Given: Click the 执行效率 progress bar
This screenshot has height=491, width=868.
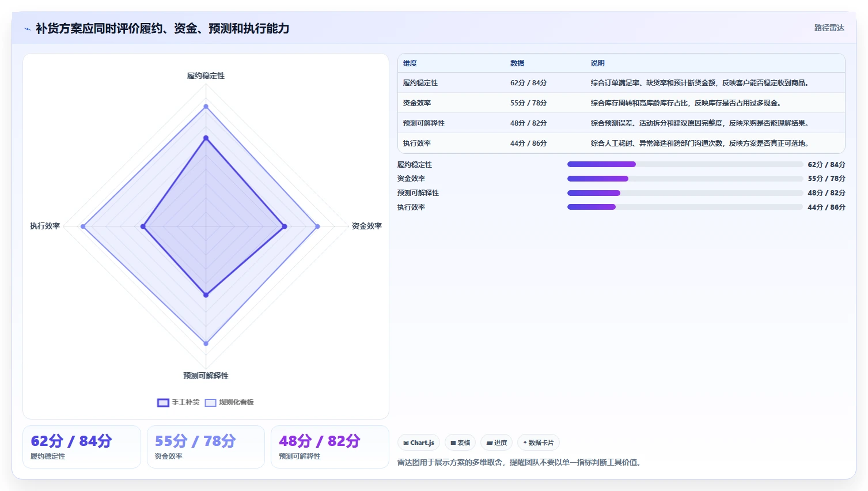Looking at the screenshot, I should click(x=685, y=207).
